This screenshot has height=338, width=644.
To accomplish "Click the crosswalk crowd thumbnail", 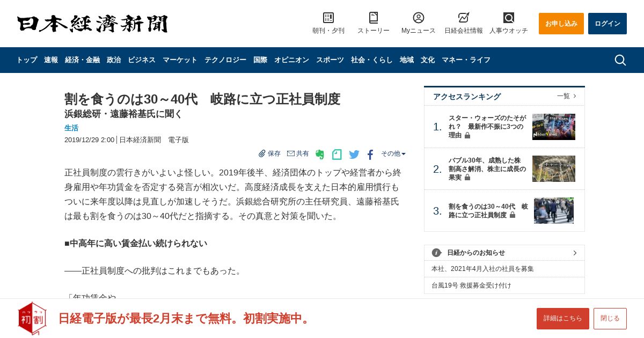I will pyautogui.click(x=554, y=210).
